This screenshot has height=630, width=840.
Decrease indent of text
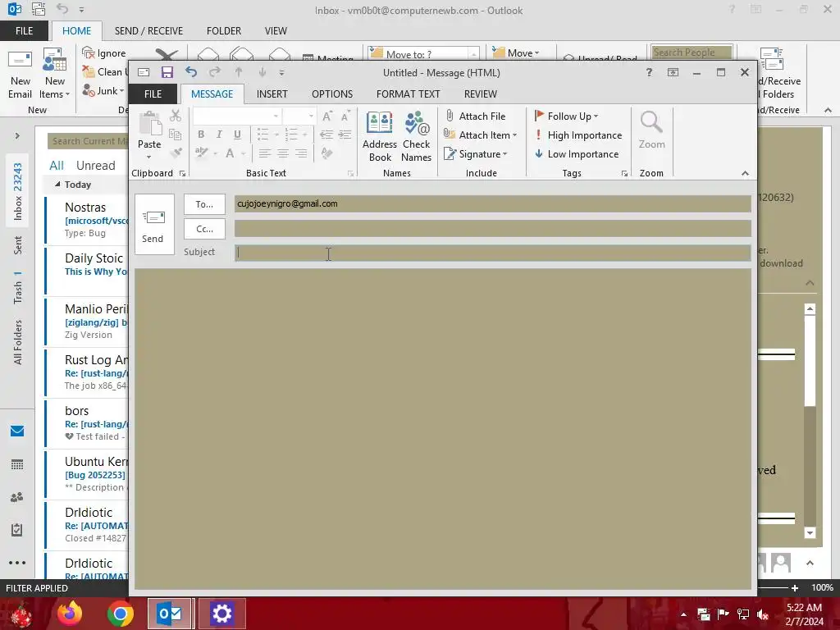tap(326, 135)
